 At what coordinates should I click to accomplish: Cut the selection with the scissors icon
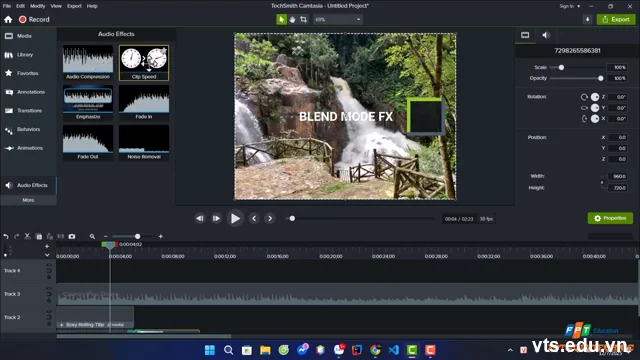coord(27,236)
